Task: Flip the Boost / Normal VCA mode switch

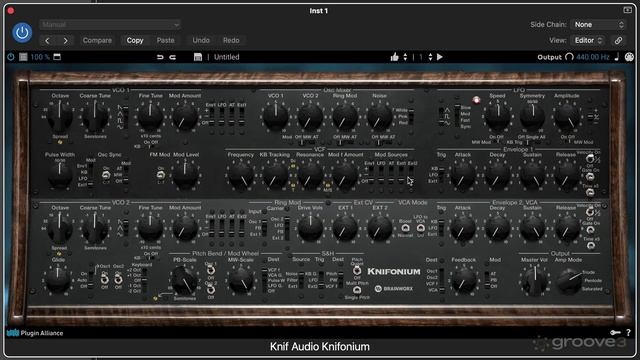Action: pos(405,229)
